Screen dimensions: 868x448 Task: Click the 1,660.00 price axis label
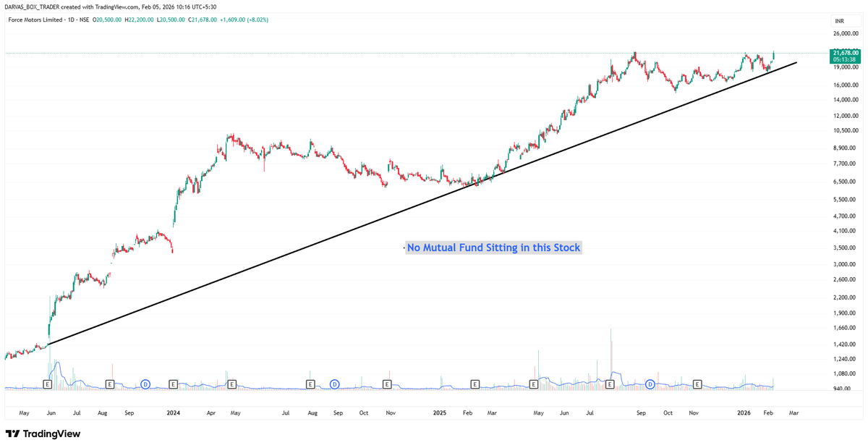[846, 328]
